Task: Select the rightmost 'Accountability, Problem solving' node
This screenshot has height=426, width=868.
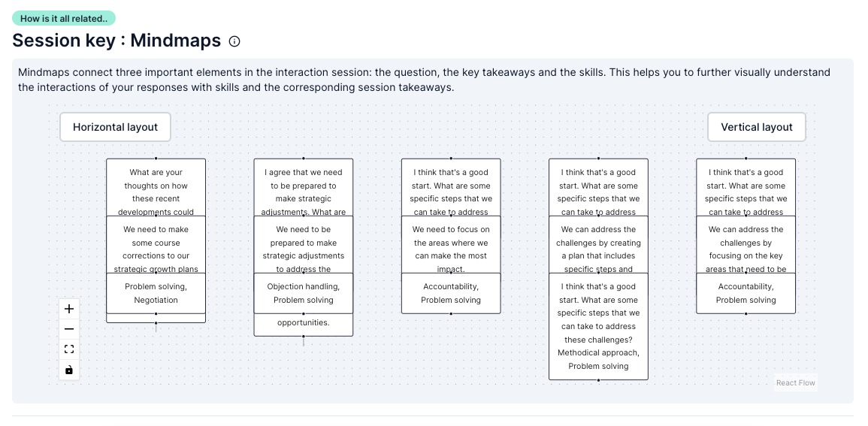Action: 746,293
